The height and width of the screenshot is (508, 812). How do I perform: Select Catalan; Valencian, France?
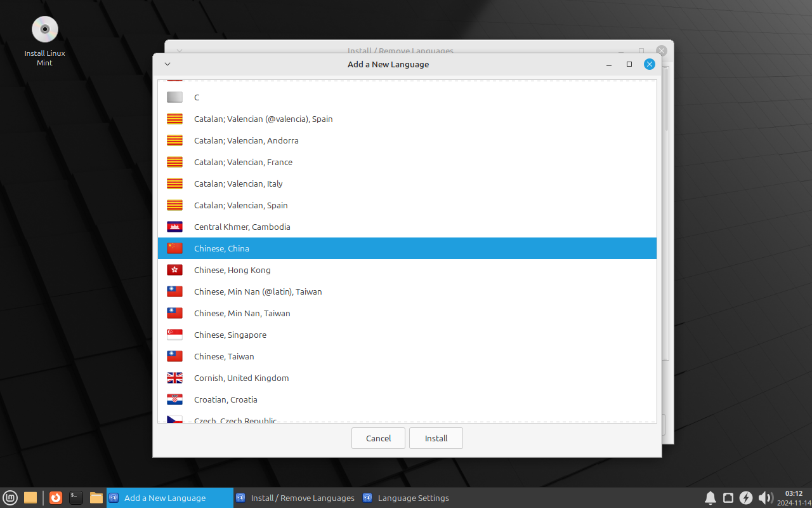(407, 162)
